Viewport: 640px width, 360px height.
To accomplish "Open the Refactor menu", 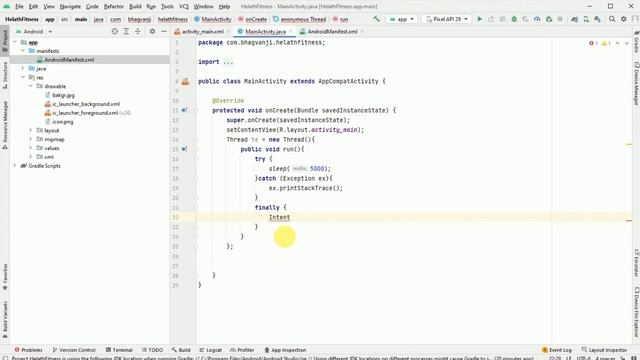I will tap(113, 7).
